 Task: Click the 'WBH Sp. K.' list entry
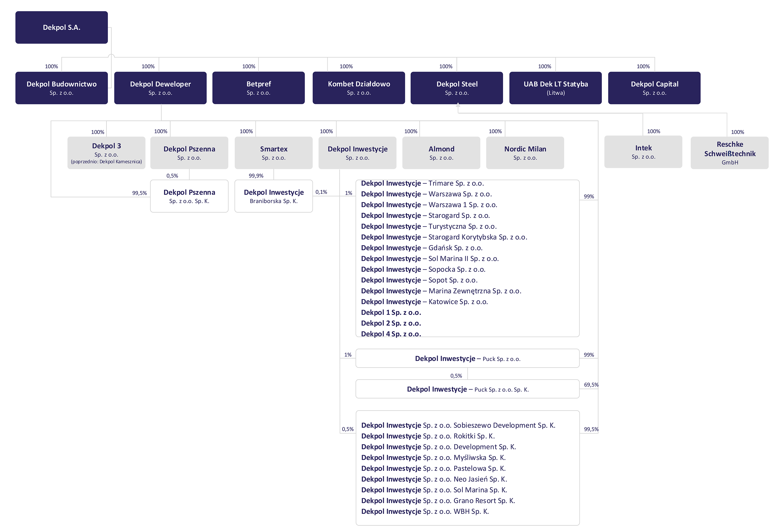pos(425,512)
